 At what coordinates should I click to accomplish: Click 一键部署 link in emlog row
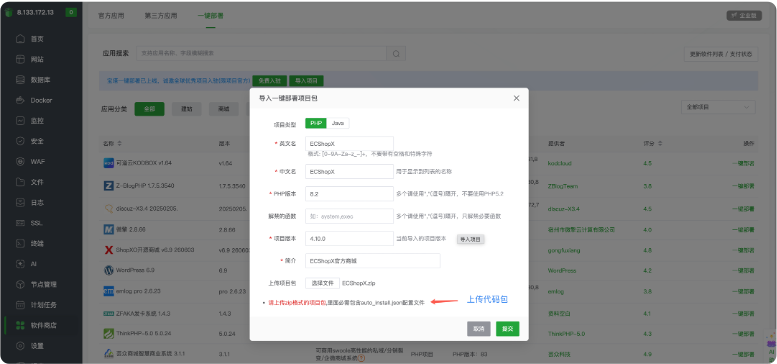click(743, 292)
